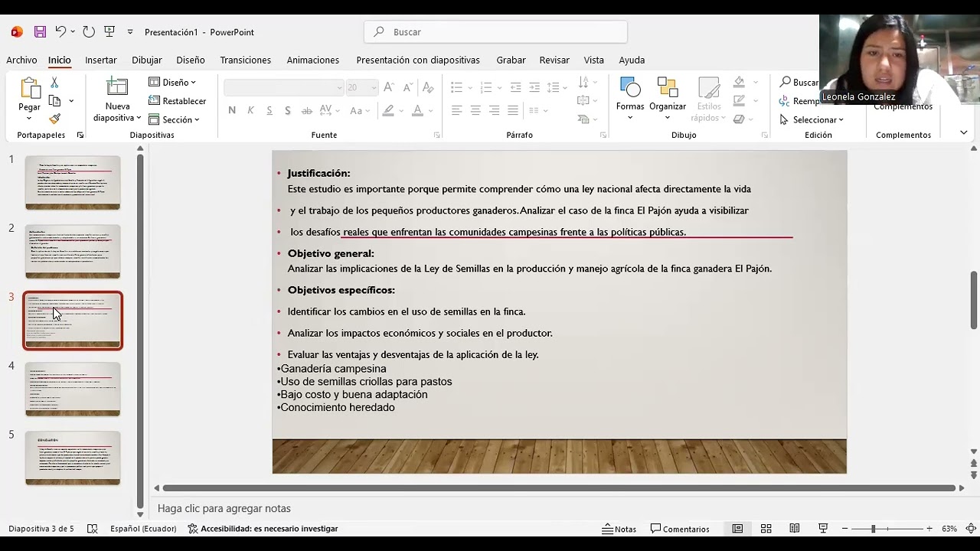Fit slide to current window
The image size is (980, 551).
[970, 529]
